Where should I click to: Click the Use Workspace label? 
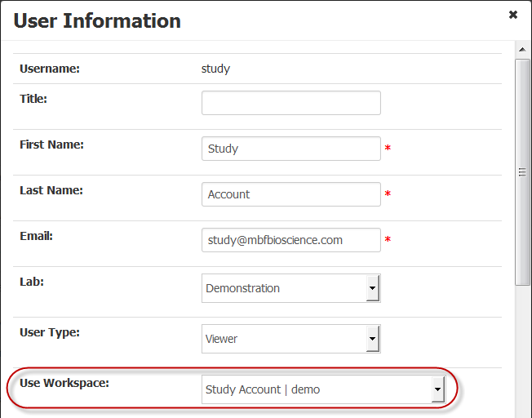[64, 382]
